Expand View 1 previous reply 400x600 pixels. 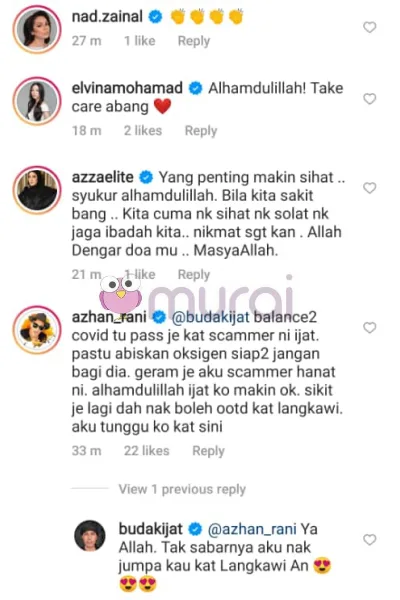[x=182, y=489]
